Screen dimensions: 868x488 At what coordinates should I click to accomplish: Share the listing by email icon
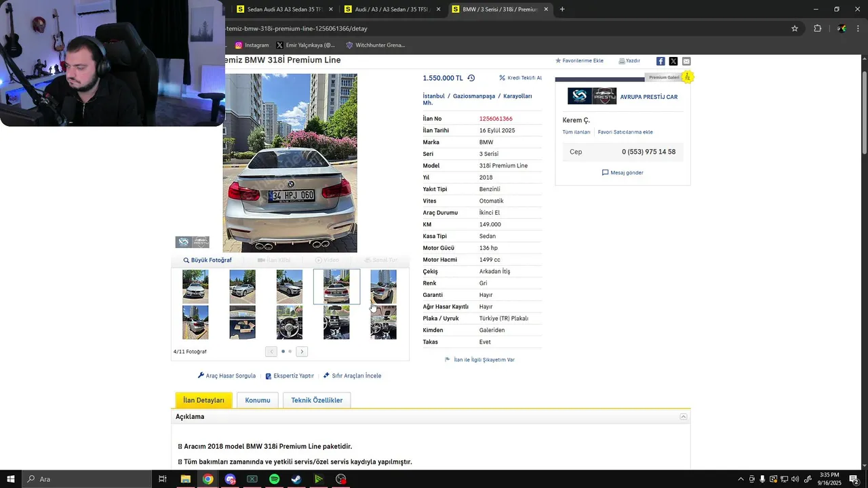[x=686, y=61]
